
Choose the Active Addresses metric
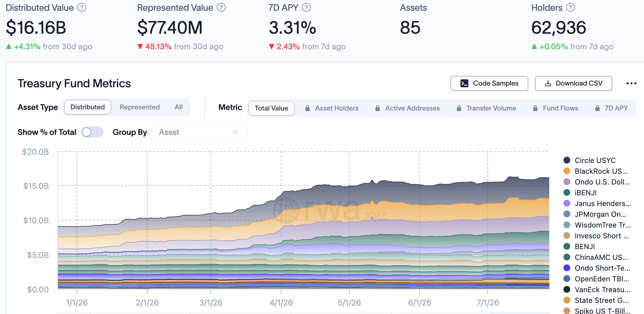pos(407,108)
